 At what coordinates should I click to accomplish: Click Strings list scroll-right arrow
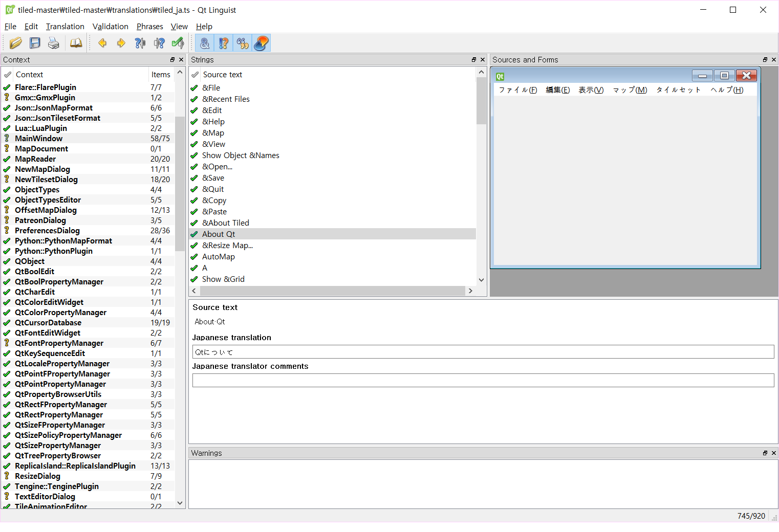pos(470,291)
